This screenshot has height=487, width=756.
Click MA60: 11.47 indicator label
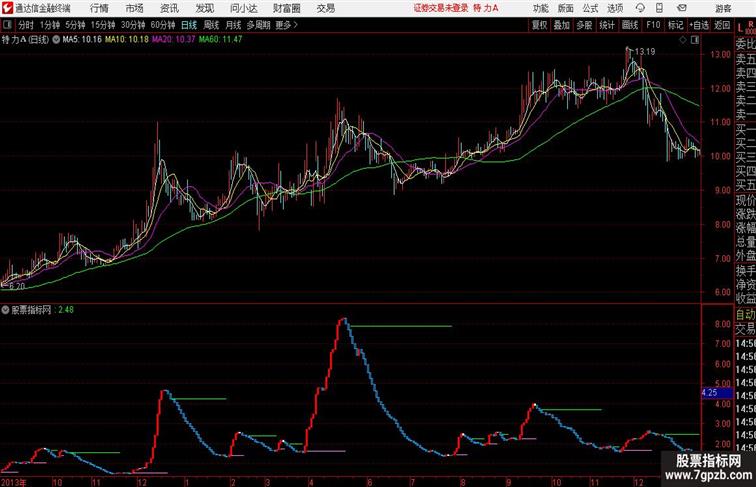point(220,40)
